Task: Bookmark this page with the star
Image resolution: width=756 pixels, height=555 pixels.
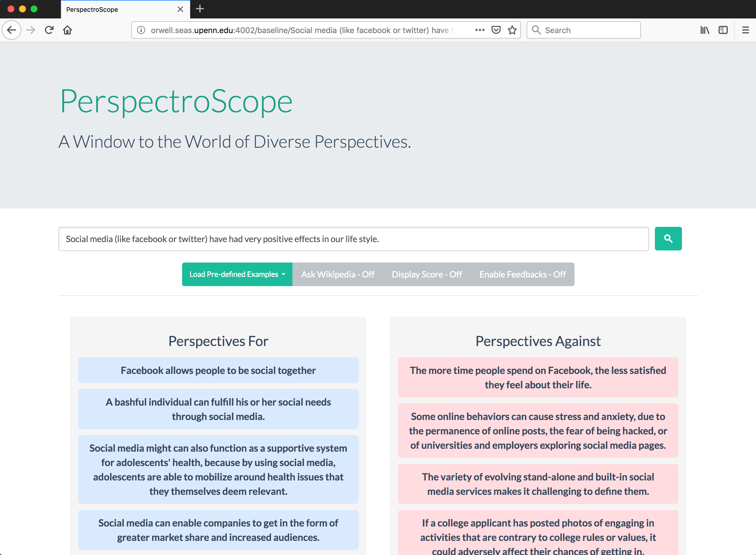Action: coord(512,30)
